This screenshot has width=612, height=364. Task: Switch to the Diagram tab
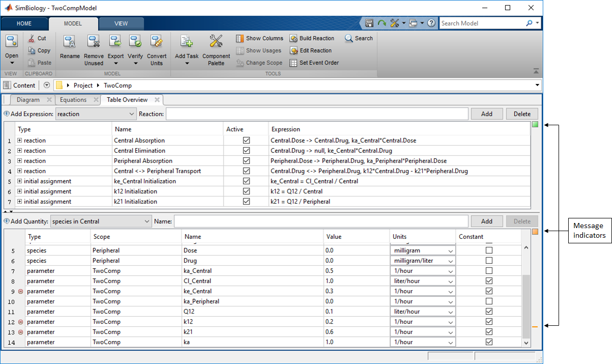[28, 100]
